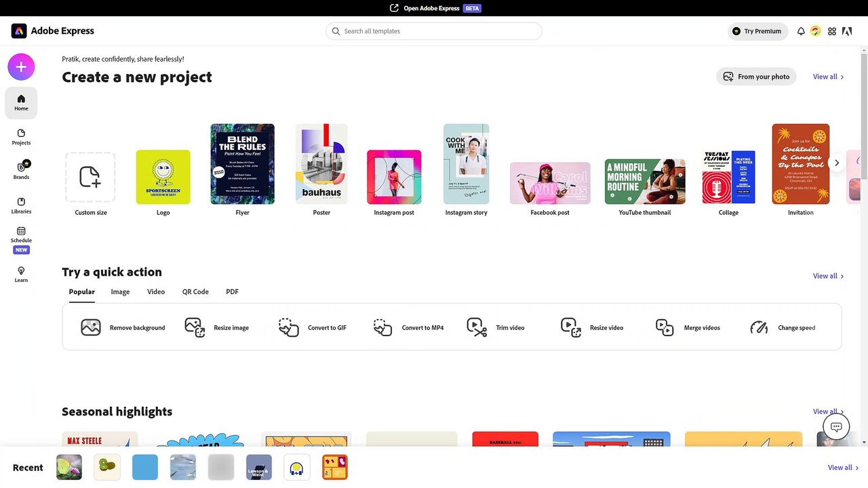
Task: Click the Adobe logo icon in header
Action: (x=847, y=31)
